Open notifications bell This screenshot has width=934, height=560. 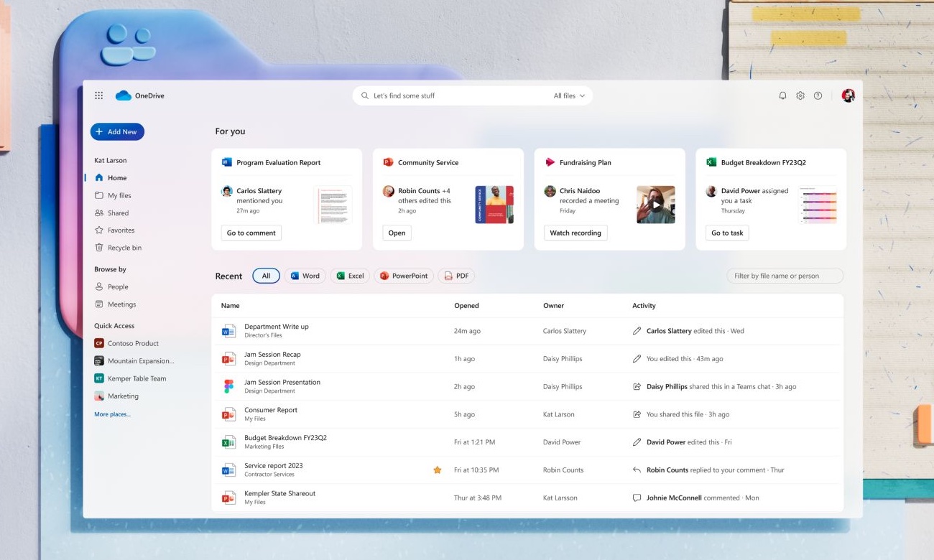(782, 95)
